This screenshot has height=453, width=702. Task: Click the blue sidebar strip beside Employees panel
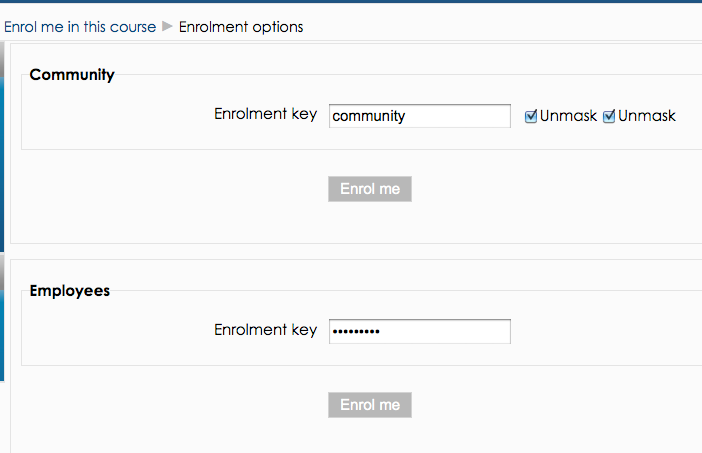pyautogui.click(x=2, y=318)
